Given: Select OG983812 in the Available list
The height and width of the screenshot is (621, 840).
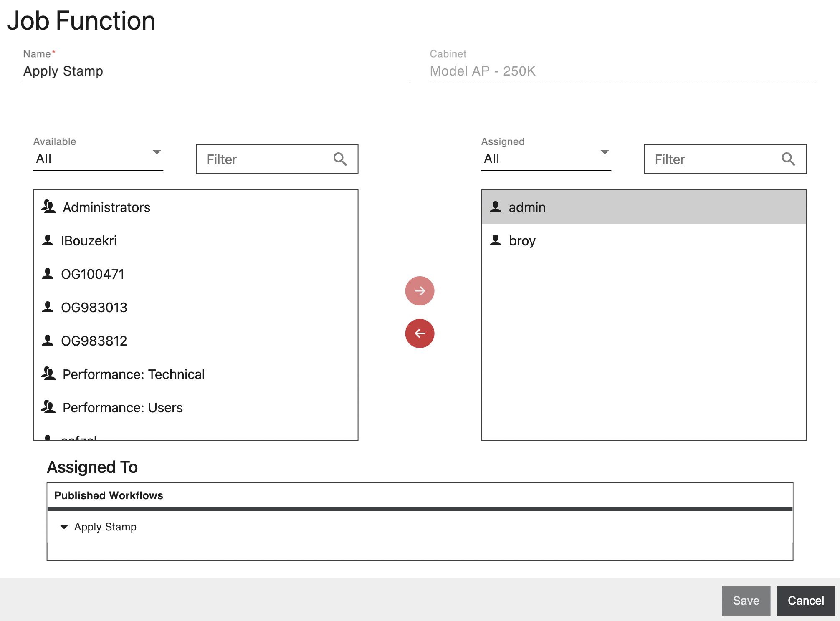Looking at the screenshot, I should [94, 341].
